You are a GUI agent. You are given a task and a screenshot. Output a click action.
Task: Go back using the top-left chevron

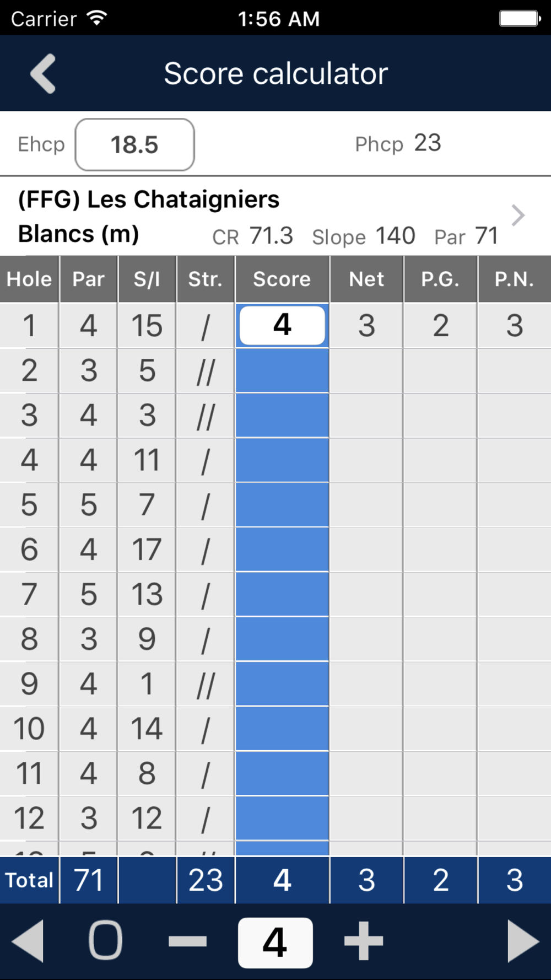tap(43, 74)
